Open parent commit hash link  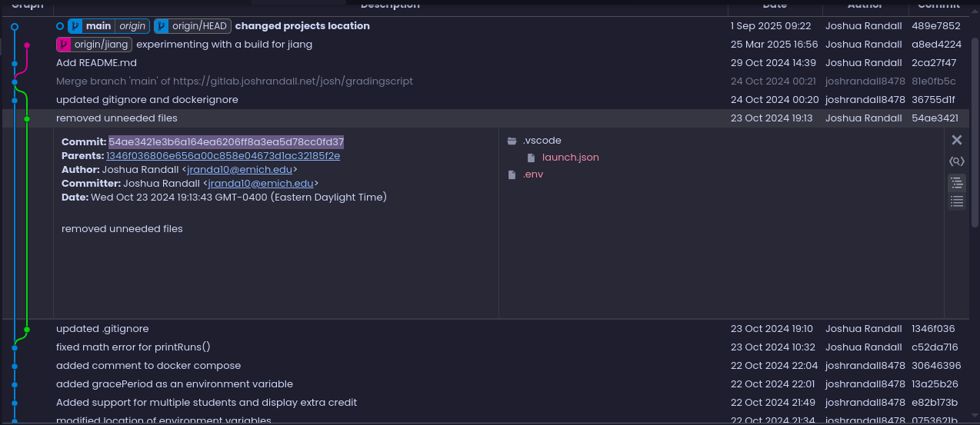223,156
